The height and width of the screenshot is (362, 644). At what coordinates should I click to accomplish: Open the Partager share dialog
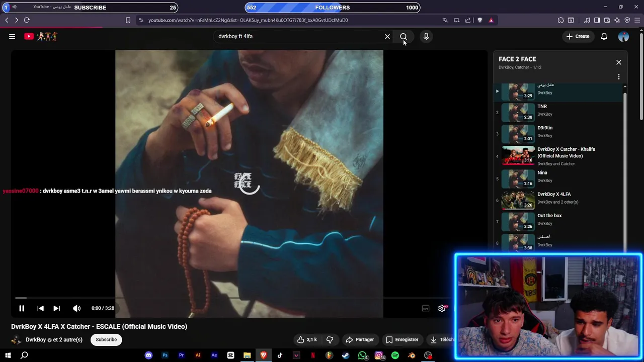[360, 339]
